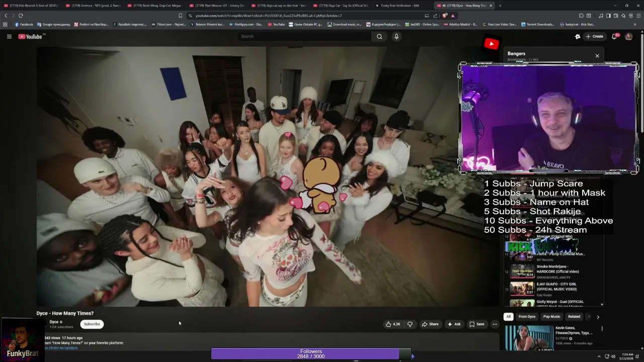The image size is (644, 362).
Task: Open the Brave Shields lion icon
Action: coord(444,16)
